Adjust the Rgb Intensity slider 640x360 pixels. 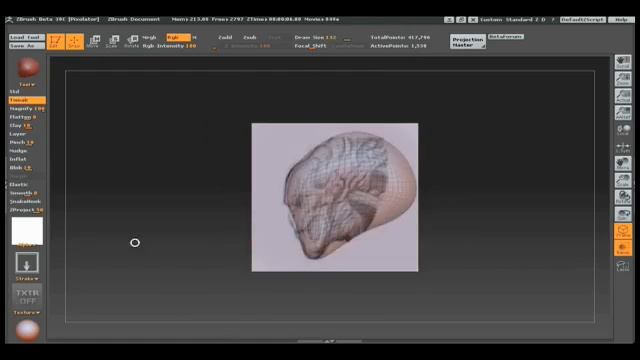[x=170, y=46]
